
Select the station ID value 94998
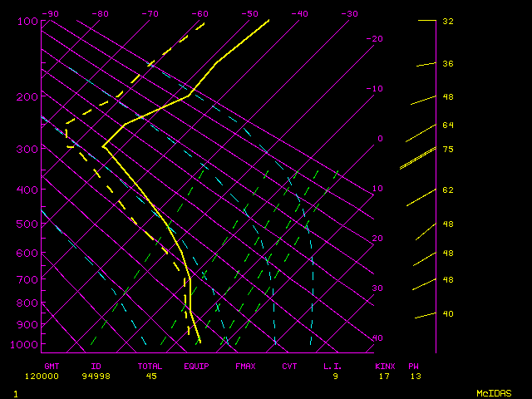pyautogui.click(x=96, y=376)
